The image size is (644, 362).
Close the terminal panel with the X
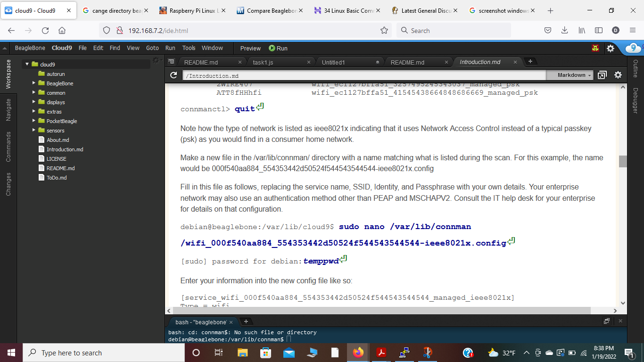619,321
